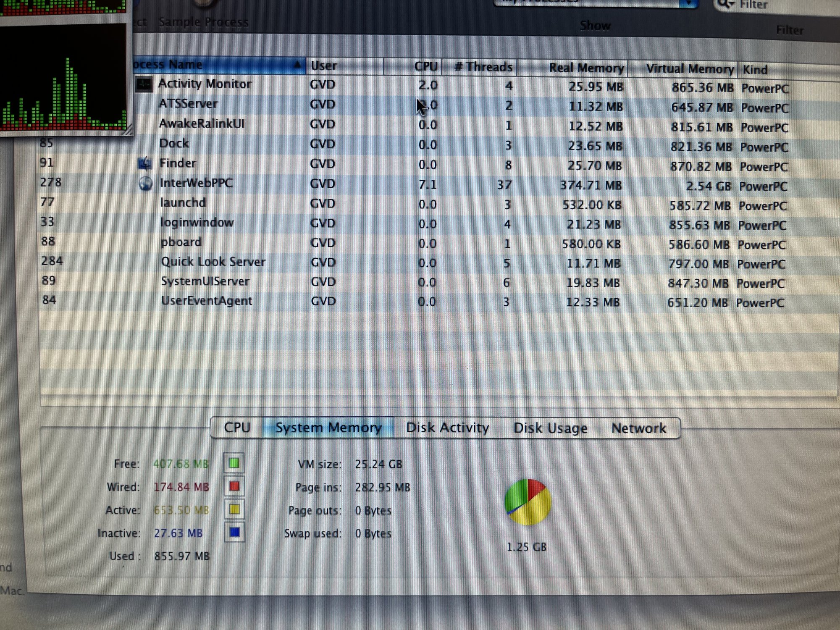Click the green Free memory color swatch
This screenshot has height=630, width=840.
(234, 463)
